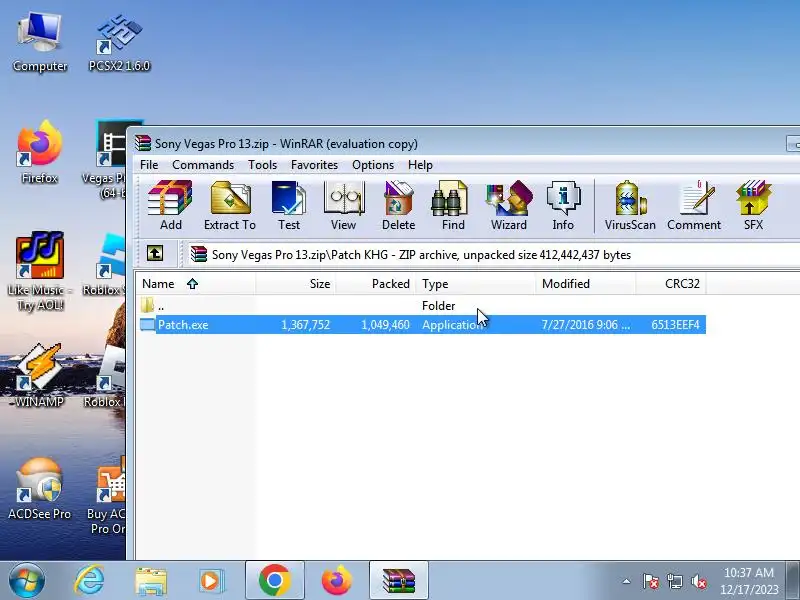Click the Extract To toolbar icon
Viewport: 800px width, 600px height.
(230, 206)
